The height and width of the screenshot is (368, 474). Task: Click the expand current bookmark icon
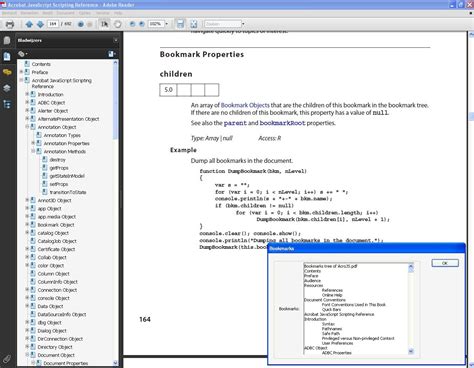coord(111,54)
